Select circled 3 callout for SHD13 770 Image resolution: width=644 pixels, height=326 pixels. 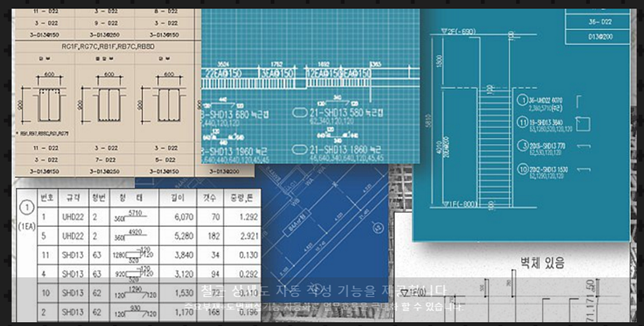pyautogui.click(x=523, y=146)
